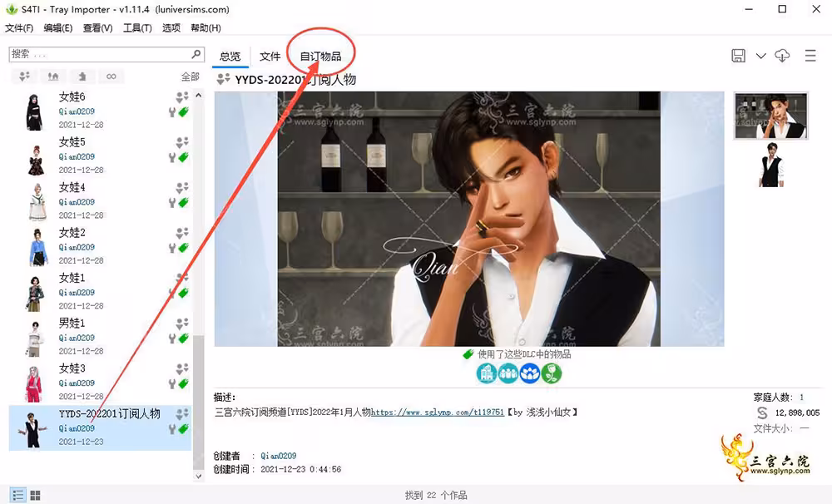This screenshot has height=504, width=832.
Task: Click the first blue DLC pack icon
Action: pos(486,373)
